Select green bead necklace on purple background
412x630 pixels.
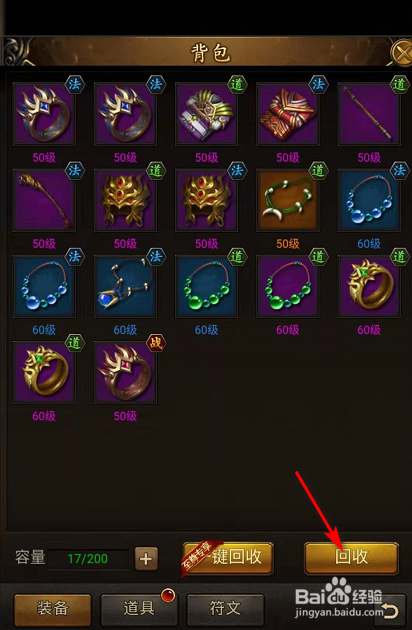288,287
